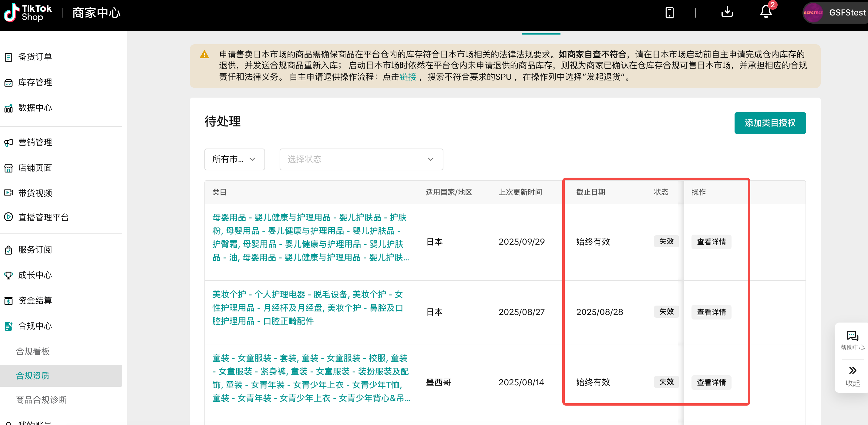The image size is (868, 425).
Task: Click 查看详情 for the 墨西哥 row
Action: [711, 382]
